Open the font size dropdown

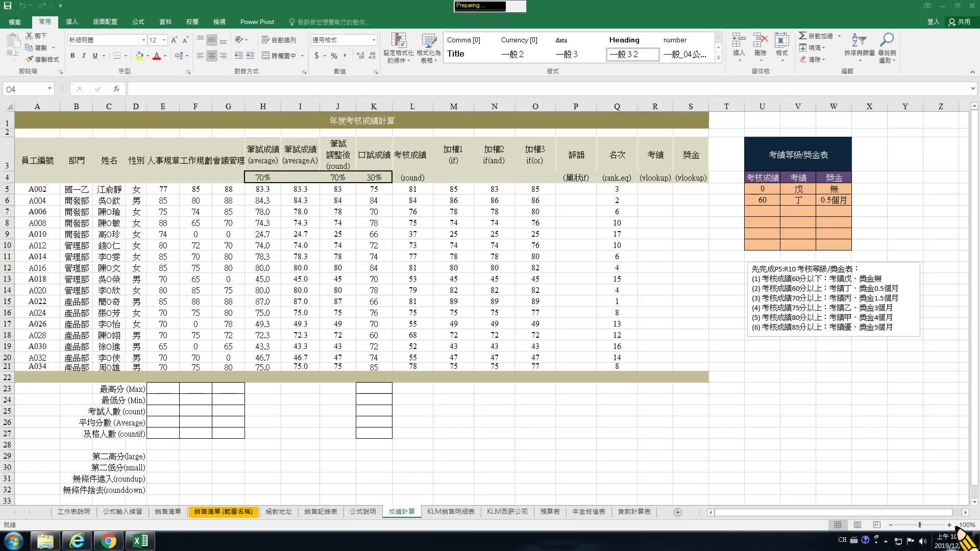[164, 40]
